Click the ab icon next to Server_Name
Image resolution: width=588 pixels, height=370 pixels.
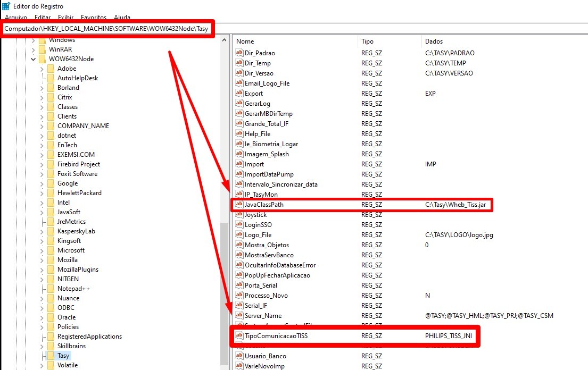point(241,315)
